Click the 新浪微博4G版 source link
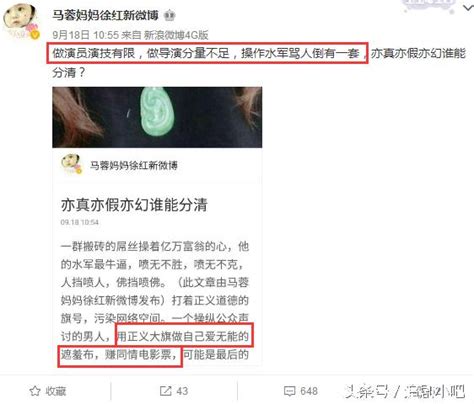This screenshot has height=404, width=474. pos(176,35)
